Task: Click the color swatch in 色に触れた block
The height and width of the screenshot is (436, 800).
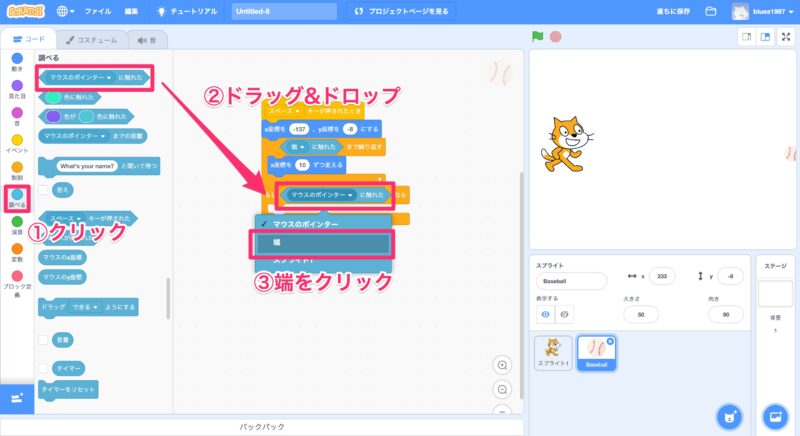Action: tap(55, 97)
